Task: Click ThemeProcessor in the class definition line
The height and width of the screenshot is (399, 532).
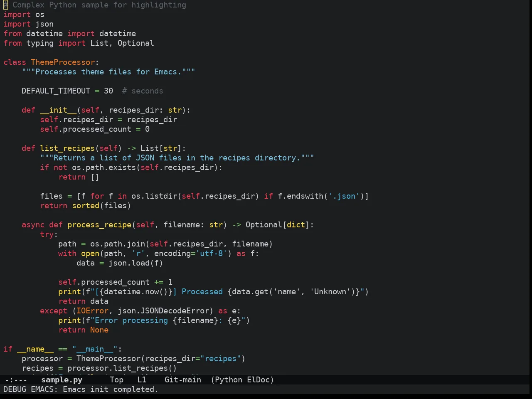Action: click(63, 62)
